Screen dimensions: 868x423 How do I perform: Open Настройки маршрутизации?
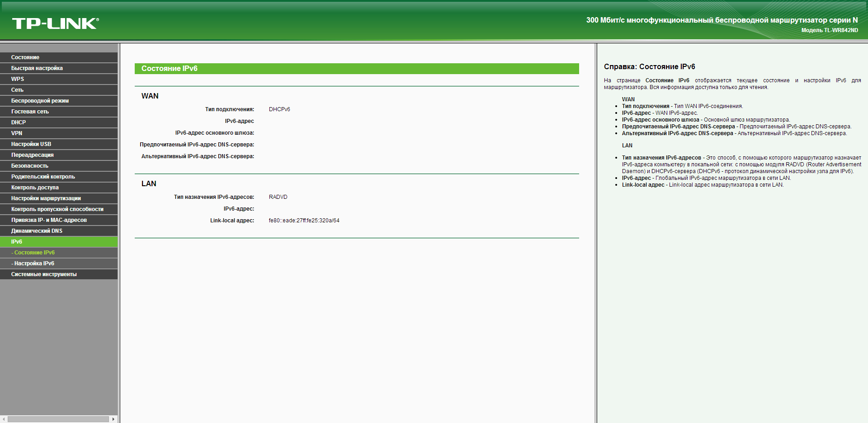(59, 198)
